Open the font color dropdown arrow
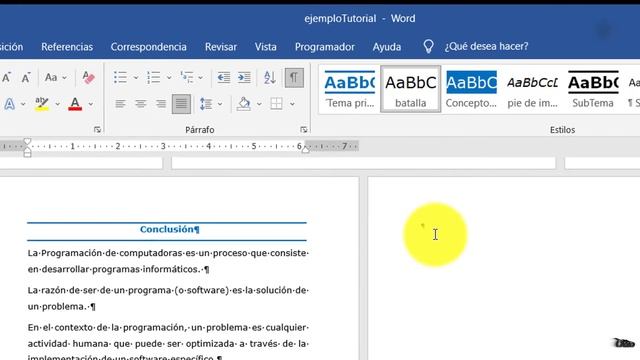The height and width of the screenshot is (360, 640). pos(91,104)
